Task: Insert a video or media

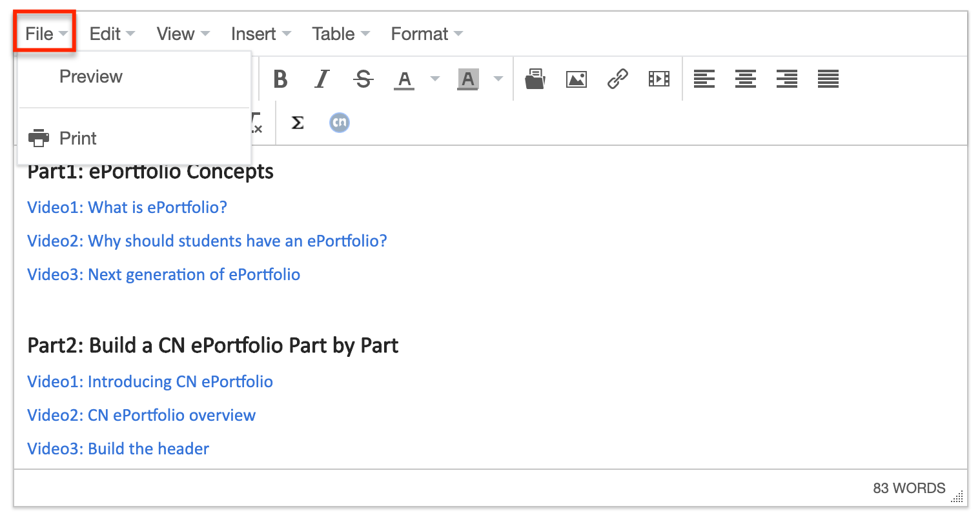Action: point(659,79)
